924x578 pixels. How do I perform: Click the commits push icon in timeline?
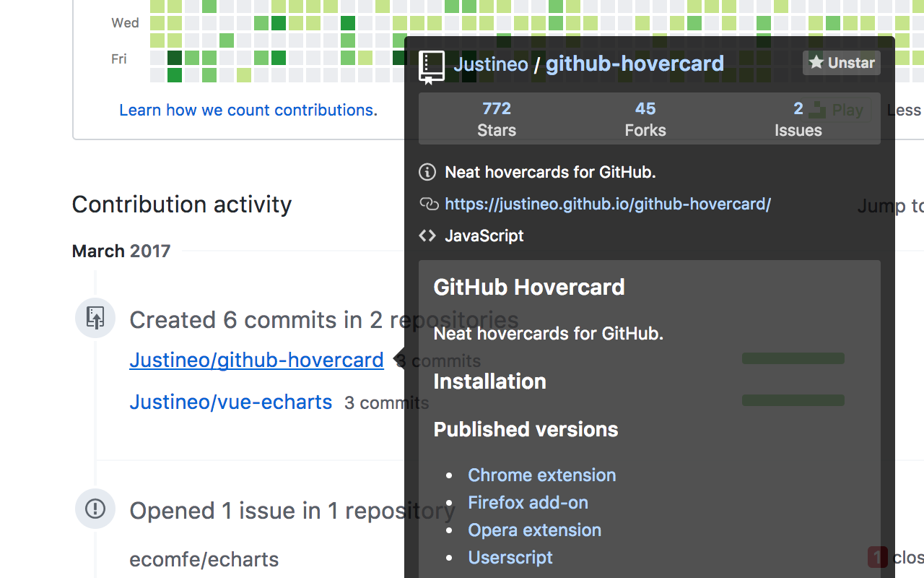[95, 318]
